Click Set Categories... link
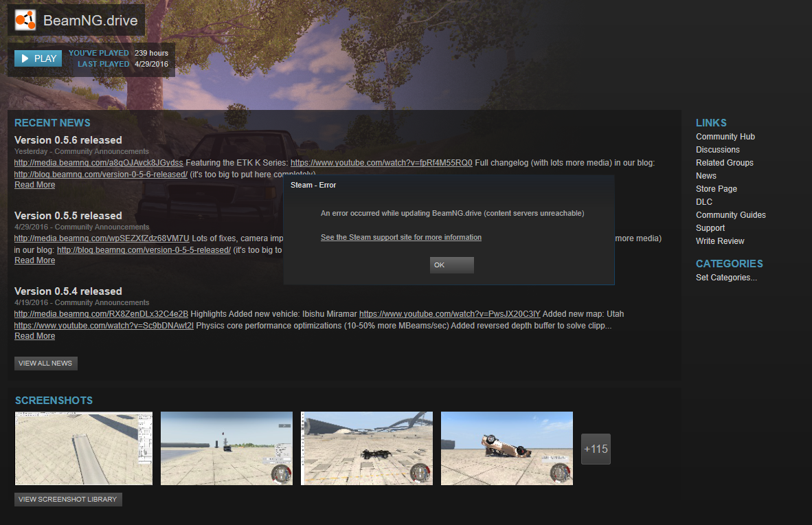812x525 pixels. point(726,278)
